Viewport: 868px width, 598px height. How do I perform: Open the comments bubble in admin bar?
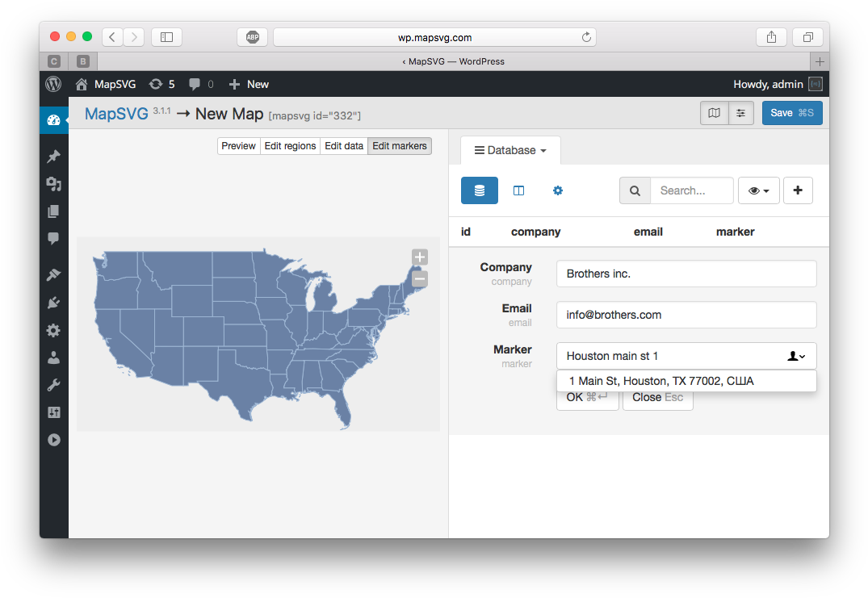point(201,84)
